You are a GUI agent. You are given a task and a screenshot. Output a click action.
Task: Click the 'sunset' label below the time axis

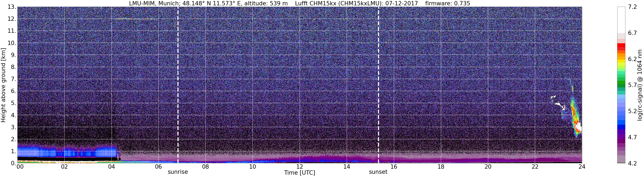coord(378,172)
